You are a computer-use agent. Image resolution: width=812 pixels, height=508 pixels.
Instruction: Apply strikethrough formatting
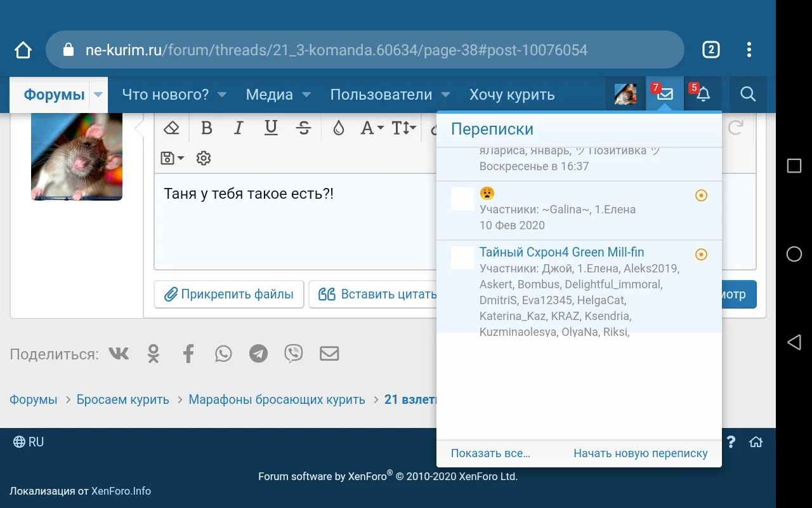click(x=303, y=128)
